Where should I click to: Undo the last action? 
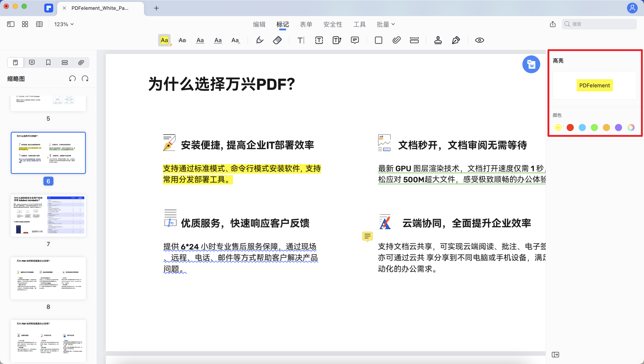point(72,78)
